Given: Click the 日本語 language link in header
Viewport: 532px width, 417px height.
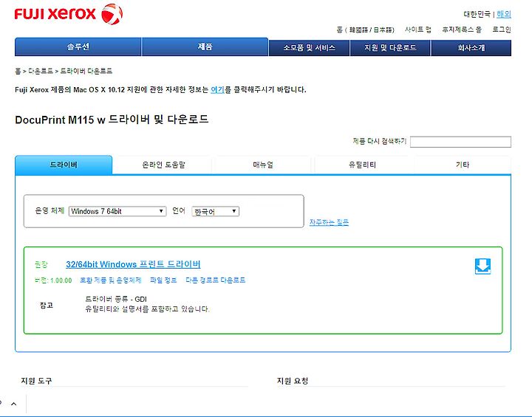Looking at the screenshot, I should [383, 30].
